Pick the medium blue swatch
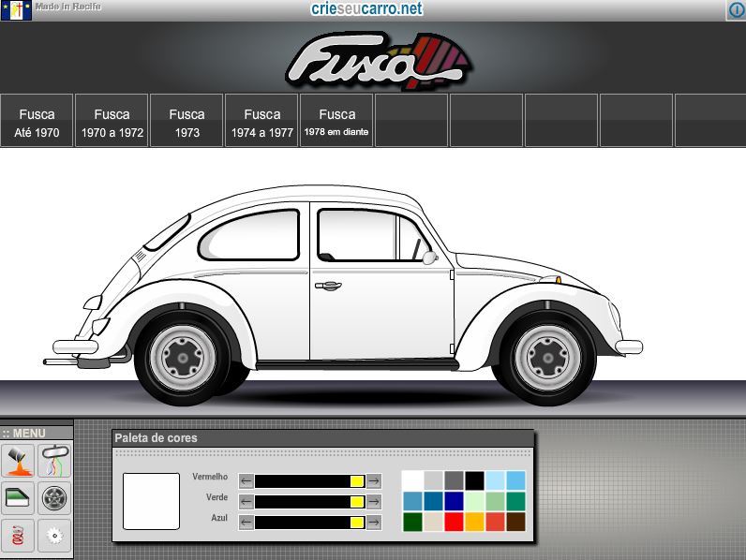Screen dimensions: 746x560 click(433, 501)
